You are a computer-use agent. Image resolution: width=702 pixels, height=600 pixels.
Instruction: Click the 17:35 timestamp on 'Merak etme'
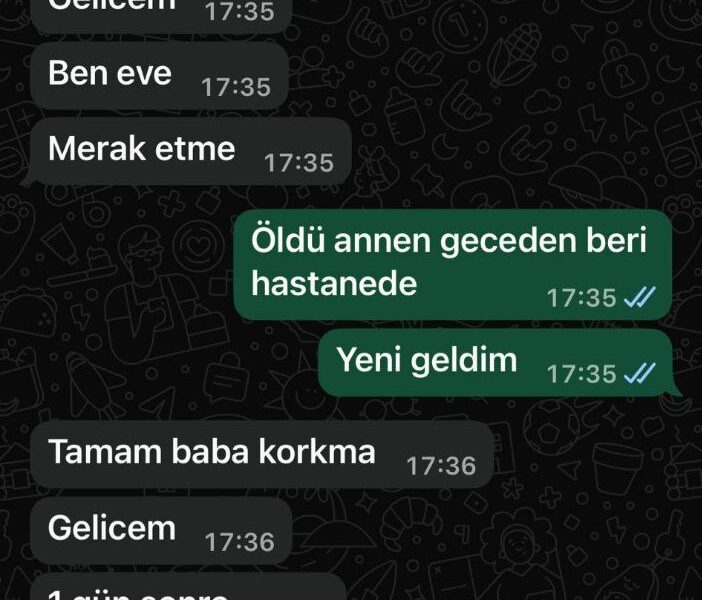click(299, 163)
